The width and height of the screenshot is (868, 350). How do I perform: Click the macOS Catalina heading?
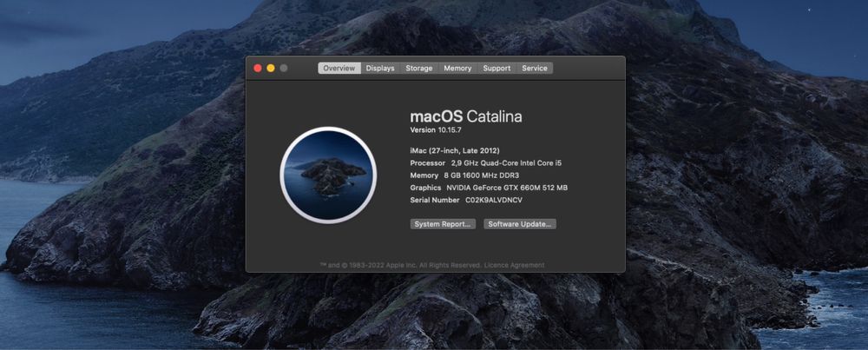click(466, 116)
